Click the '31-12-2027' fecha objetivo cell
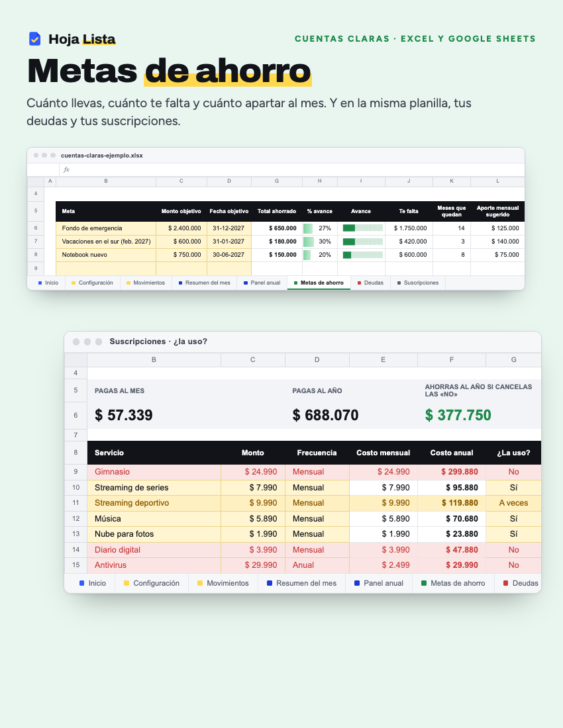 [229, 228]
